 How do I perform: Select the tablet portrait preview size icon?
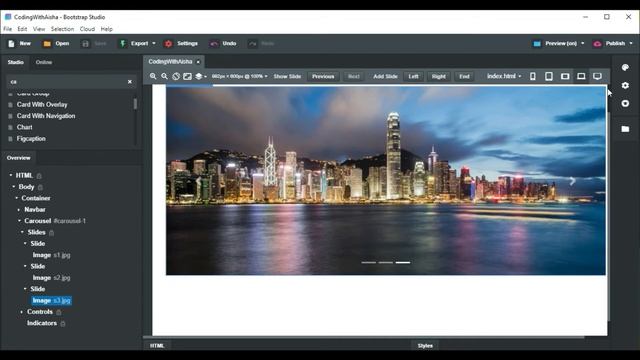pyautogui.click(x=549, y=76)
